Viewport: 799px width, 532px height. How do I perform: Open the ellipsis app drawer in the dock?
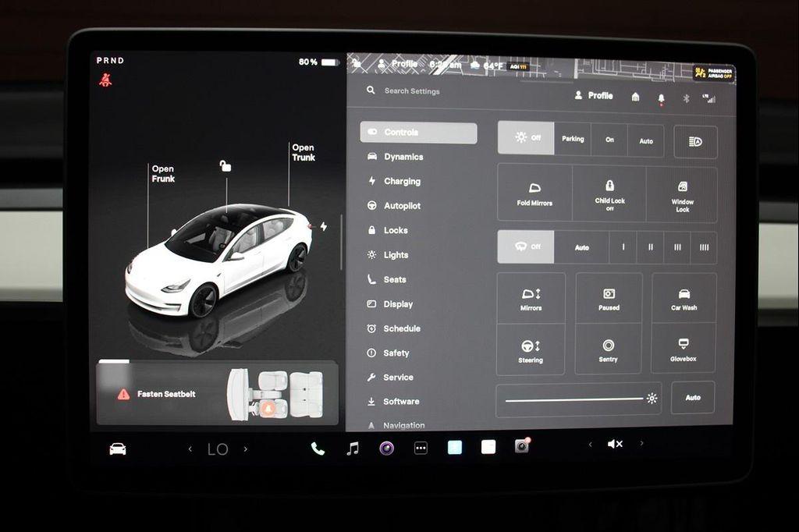click(x=421, y=447)
